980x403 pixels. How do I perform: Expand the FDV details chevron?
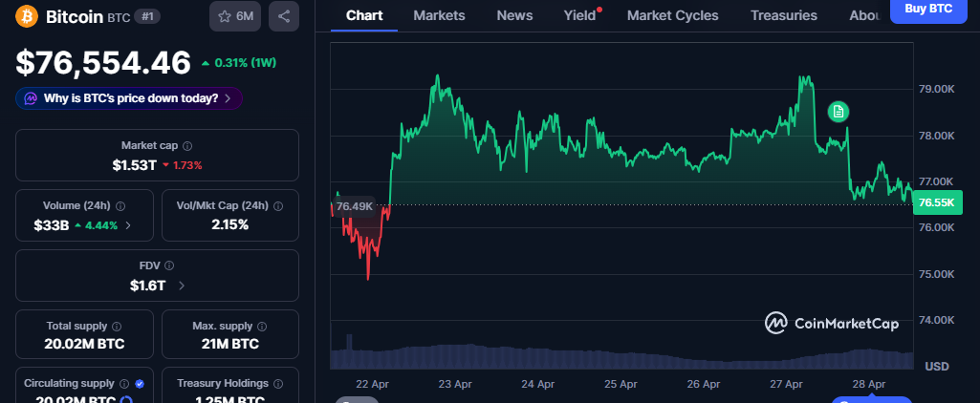click(182, 286)
